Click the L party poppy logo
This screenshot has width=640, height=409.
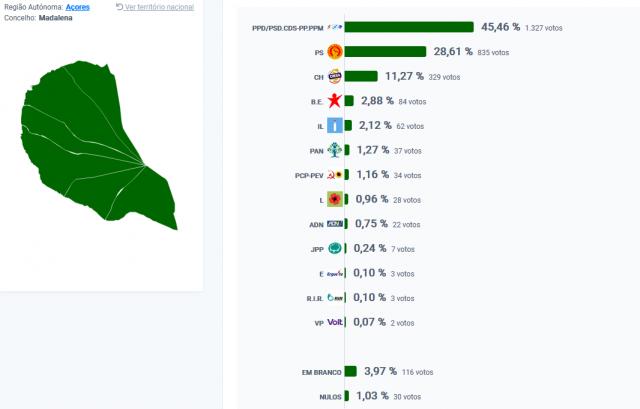(x=335, y=200)
